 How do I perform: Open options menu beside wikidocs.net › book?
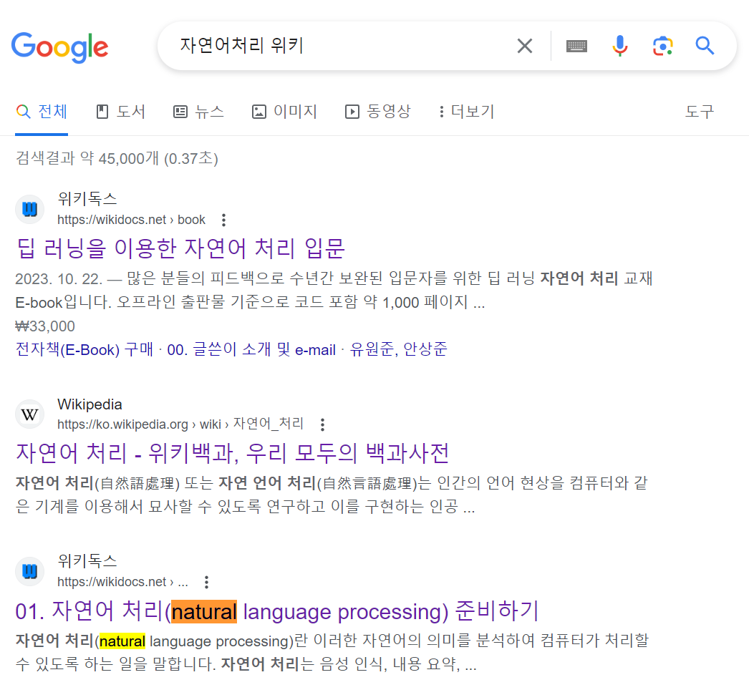223,220
